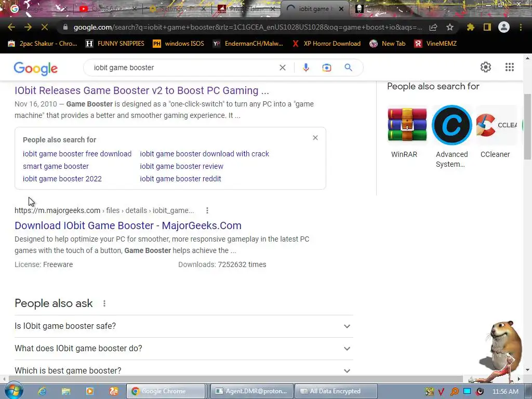Search 'iobit game booster reddit'
Image resolution: width=532 pixels, height=399 pixels.
(180, 179)
